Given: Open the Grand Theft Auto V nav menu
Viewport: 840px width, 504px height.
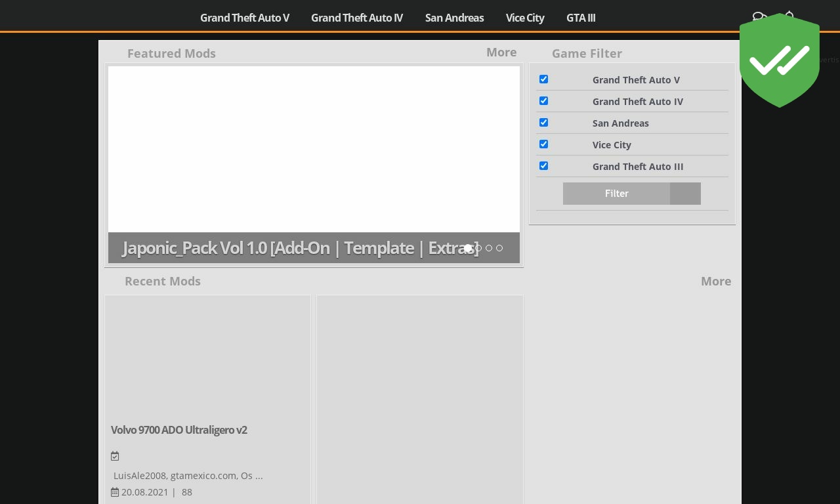Looking at the screenshot, I should pos(245,18).
